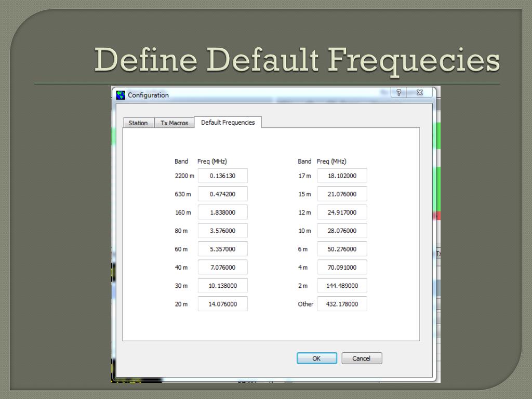
Task: Click the 2200 m frequency field
Action: [x=222, y=176]
